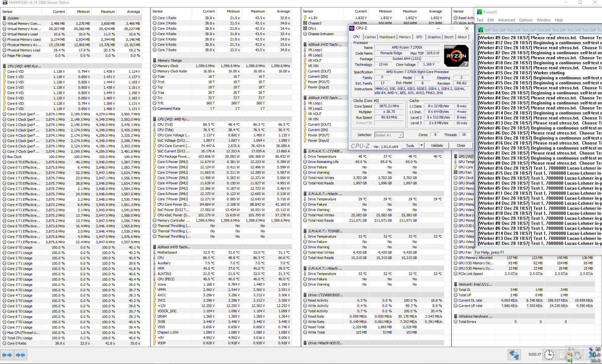Select the Drive Remaining Life row

click(373, 162)
